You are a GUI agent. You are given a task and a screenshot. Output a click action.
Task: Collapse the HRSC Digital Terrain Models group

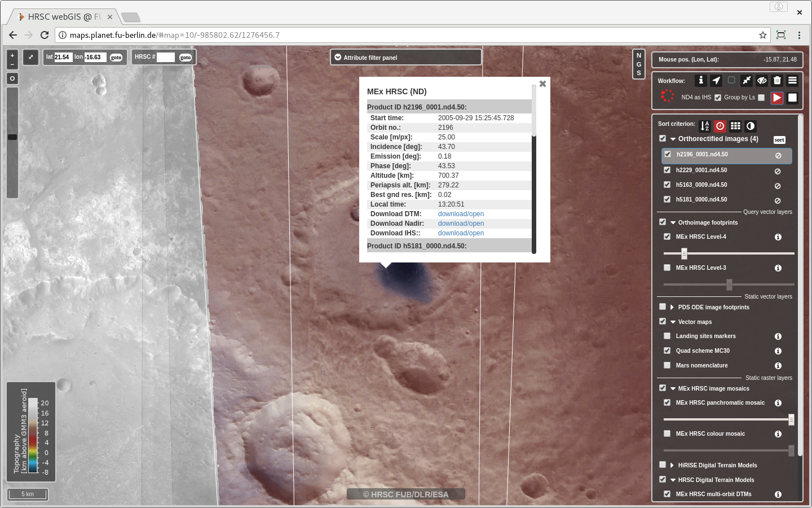(673, 480)
